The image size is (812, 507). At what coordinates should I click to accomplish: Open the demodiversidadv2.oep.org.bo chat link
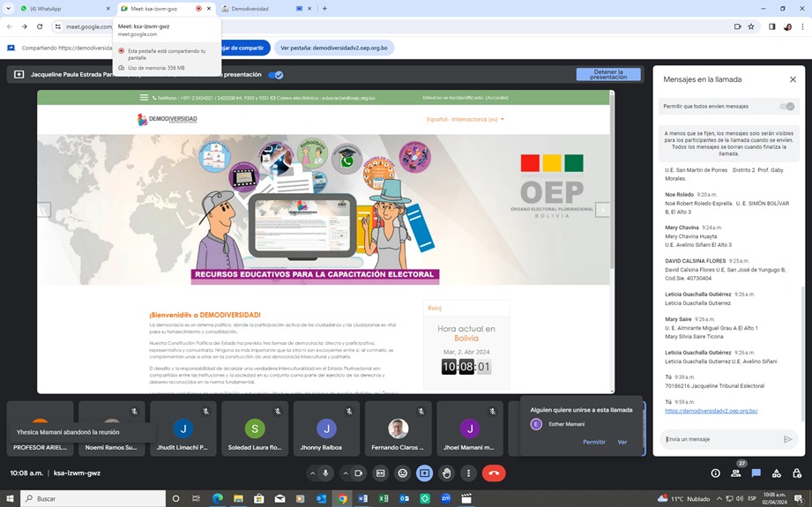coord(711,411)
